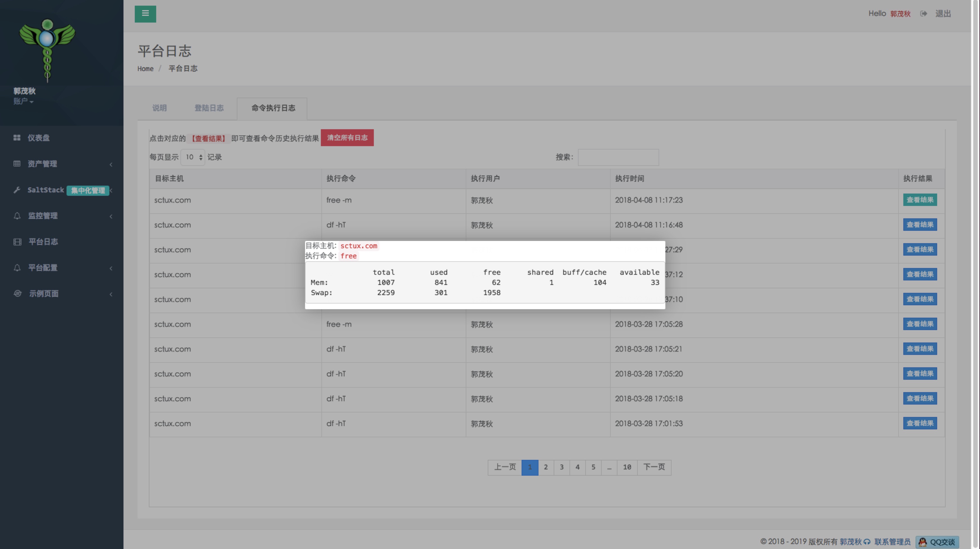Click the SaltStack wrench icon
Viewport: 980px width, 549px height.
(17, 190)
